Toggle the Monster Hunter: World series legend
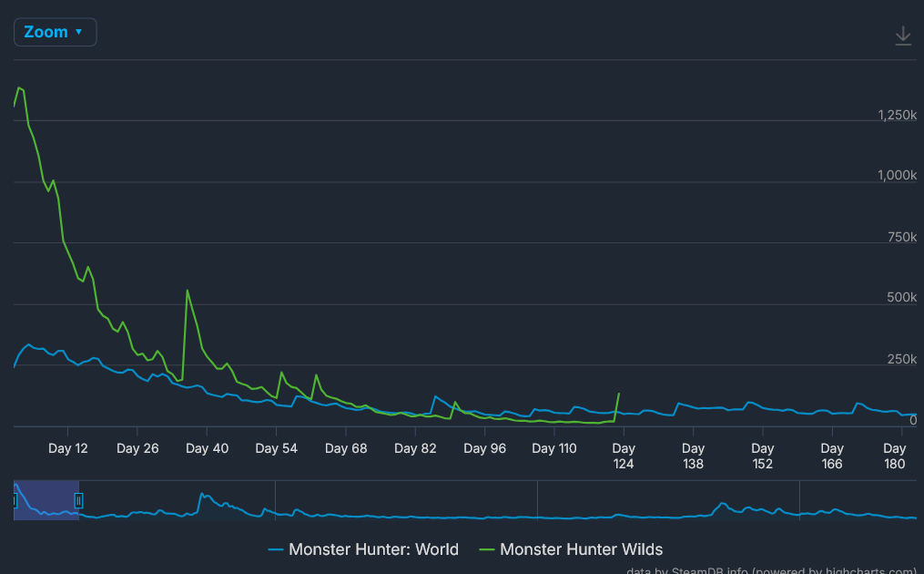Screen dimensions: 924x574 [x=363, y=549]
